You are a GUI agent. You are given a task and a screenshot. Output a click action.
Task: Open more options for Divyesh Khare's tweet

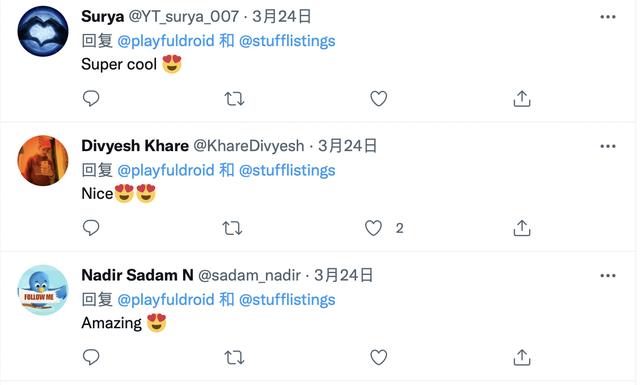pyautogui.click(x=608, y=146)
